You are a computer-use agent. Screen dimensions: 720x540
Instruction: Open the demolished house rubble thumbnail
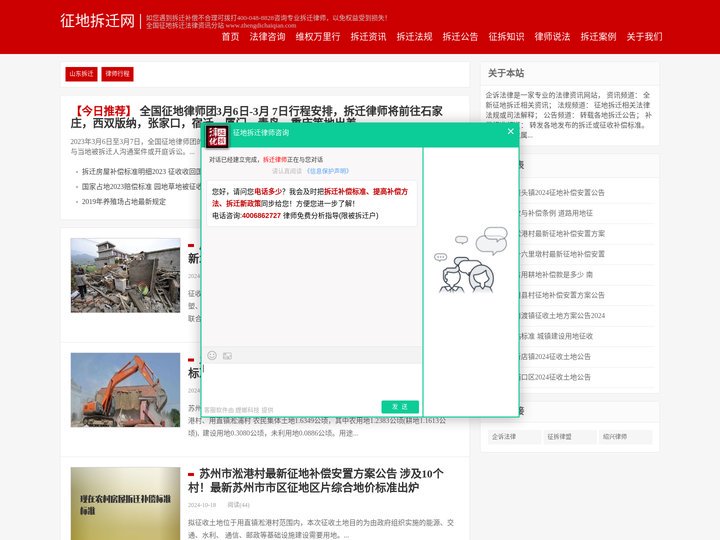tap(125, 276)
